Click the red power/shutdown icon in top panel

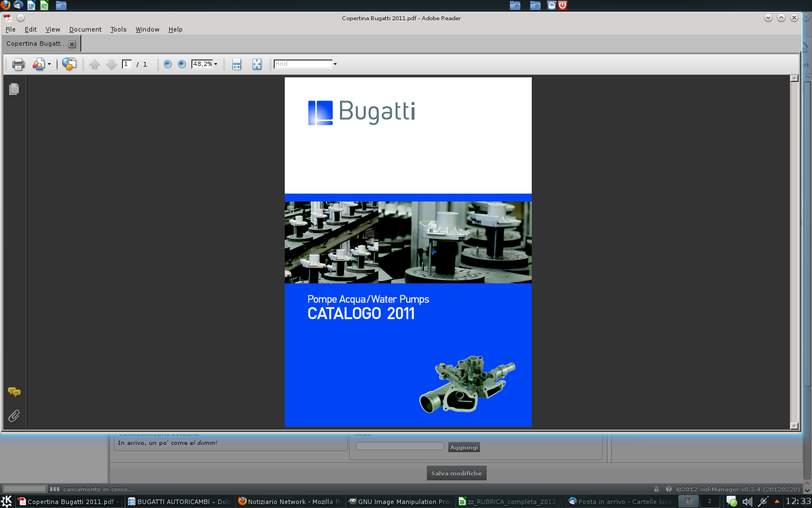click(562, 5)
